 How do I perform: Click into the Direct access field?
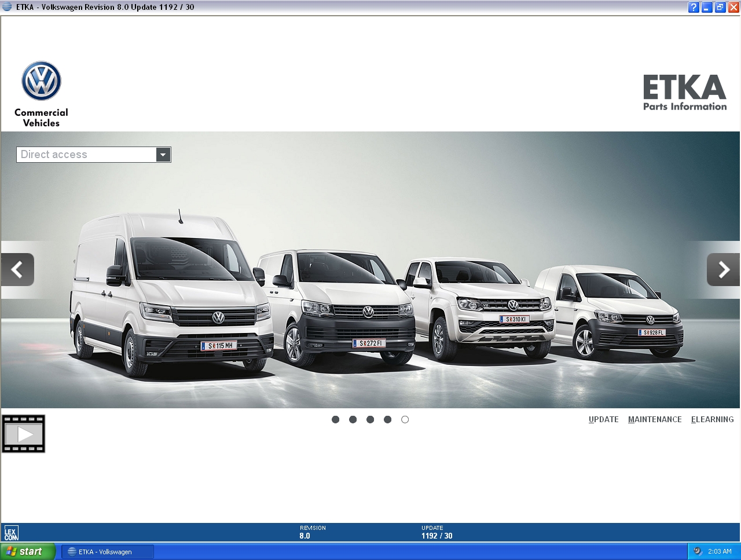pos(86,155)
